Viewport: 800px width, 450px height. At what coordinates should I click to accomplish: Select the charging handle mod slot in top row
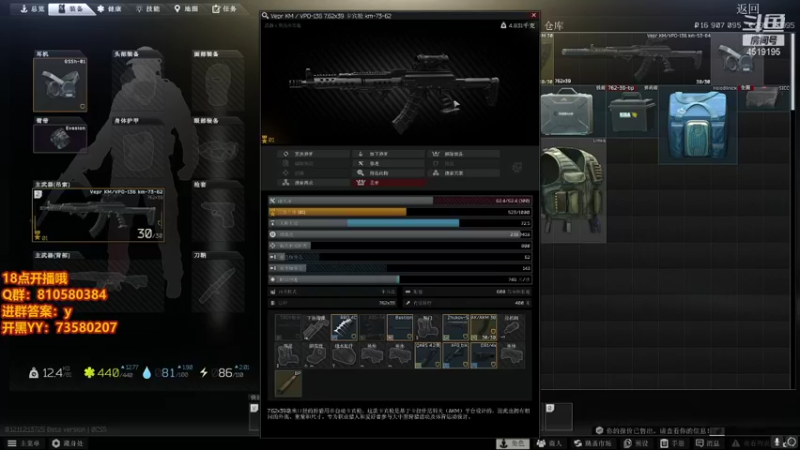pos(511,328)
